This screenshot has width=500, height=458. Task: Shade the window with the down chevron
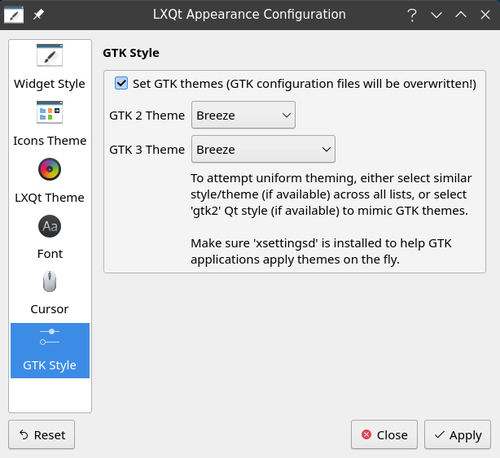coord(436,15)
